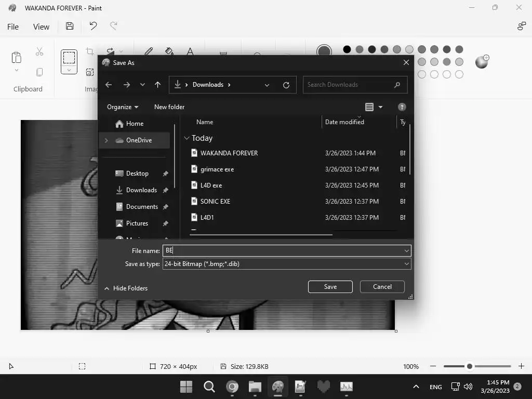Image resolution: width=532 pixels, height=399 pixels.
Task: Expand recent locations dropdown arrow
Action: [142, 85]
